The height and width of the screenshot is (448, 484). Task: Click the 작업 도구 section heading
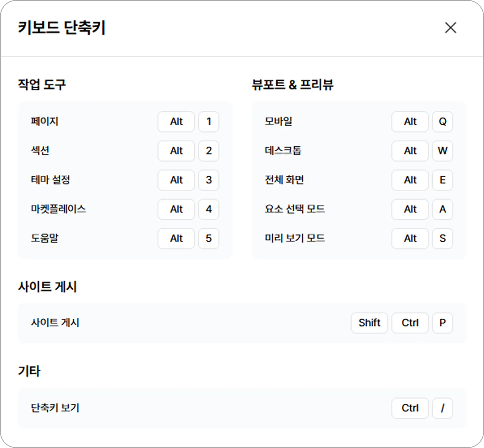click(x=42, y=85)
